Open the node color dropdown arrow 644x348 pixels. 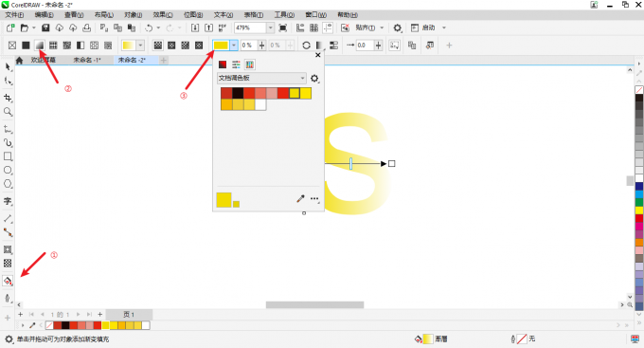tap(234, 45)
